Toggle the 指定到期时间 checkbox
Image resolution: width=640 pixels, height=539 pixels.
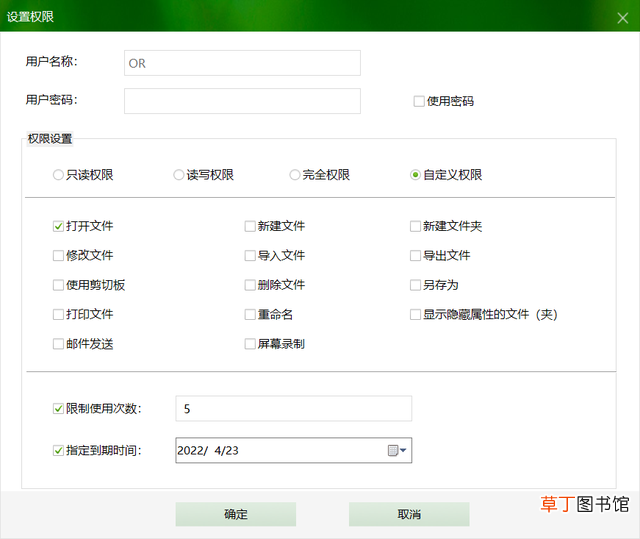58,450
